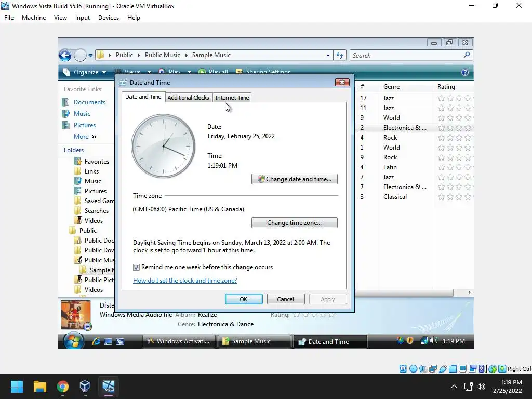
Task: Click the hard disk activity icon in VirtualBox status bar
Action: click(x=403, y=369)
